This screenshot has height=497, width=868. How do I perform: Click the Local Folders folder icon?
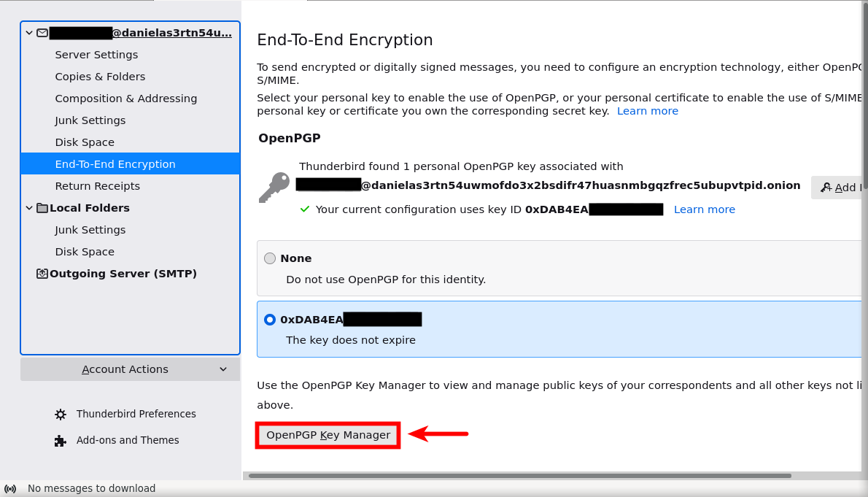[42, 208]
